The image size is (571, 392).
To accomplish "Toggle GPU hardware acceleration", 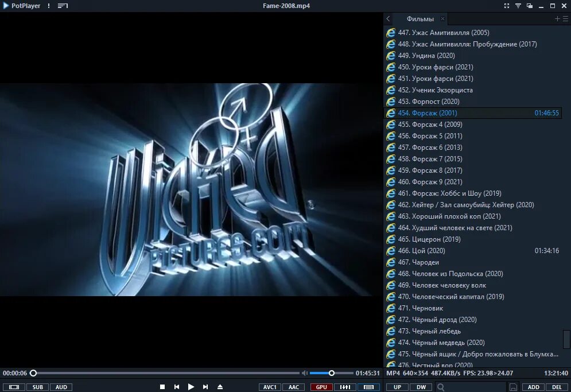I will 321,387.
